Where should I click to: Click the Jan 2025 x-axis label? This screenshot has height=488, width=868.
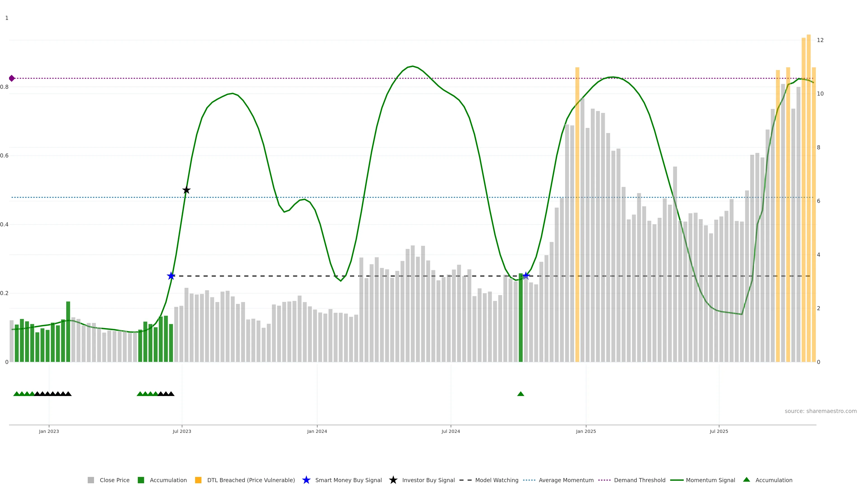(x=586, y=431)
